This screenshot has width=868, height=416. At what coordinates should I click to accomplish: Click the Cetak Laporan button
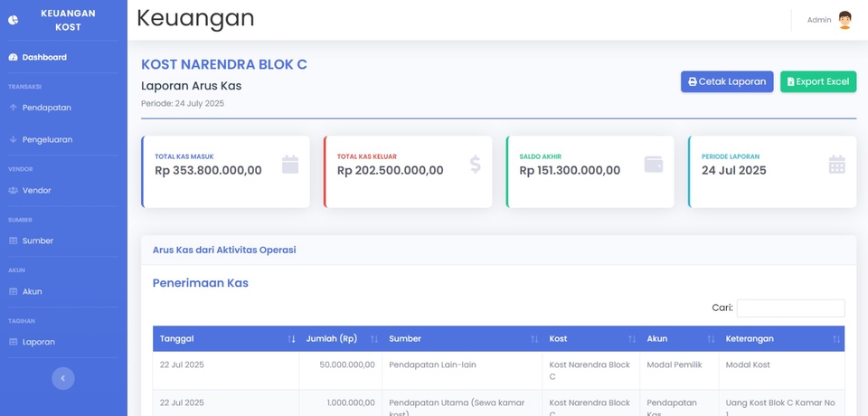click(x=727, y=81)
